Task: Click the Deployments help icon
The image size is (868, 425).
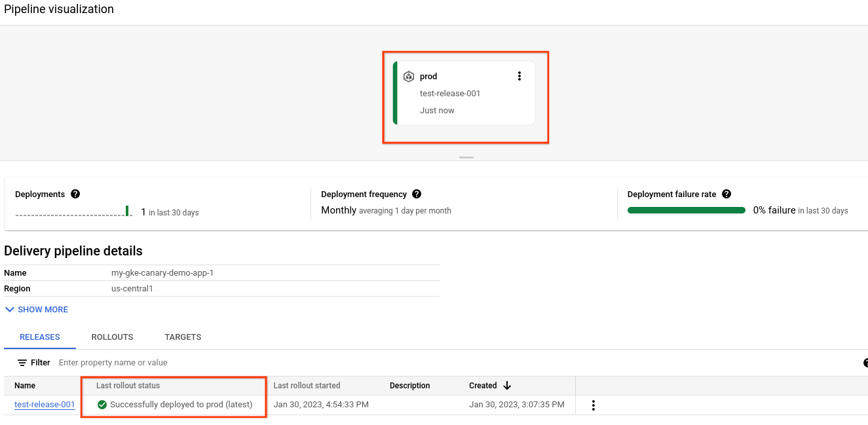Action: [x=75, y=194]
